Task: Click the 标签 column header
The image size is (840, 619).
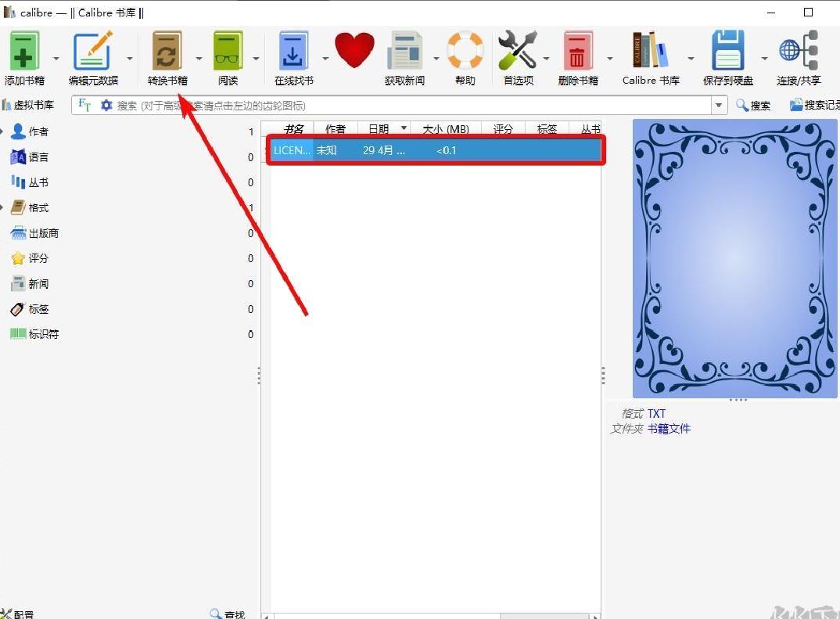Action: click(547, 128)
